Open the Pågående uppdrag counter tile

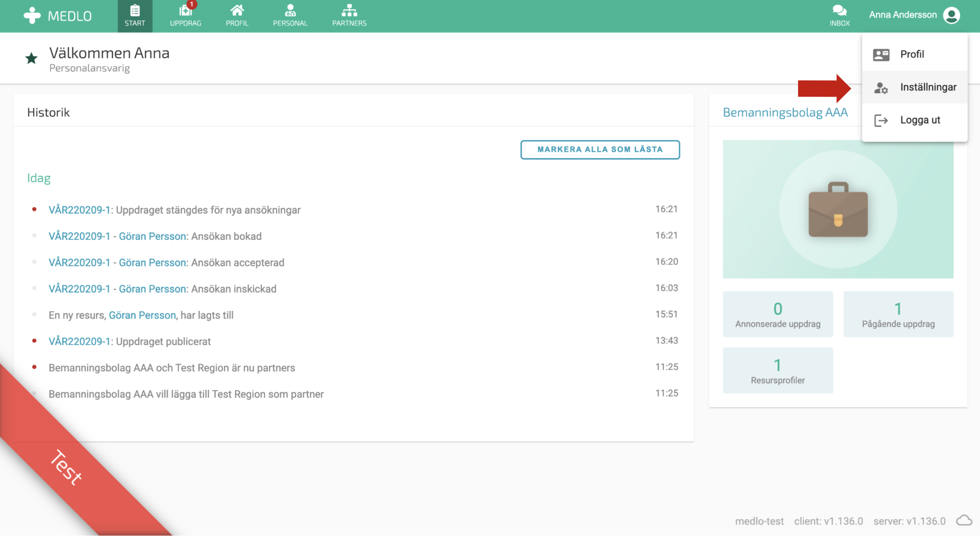click(x=898, y=314)
